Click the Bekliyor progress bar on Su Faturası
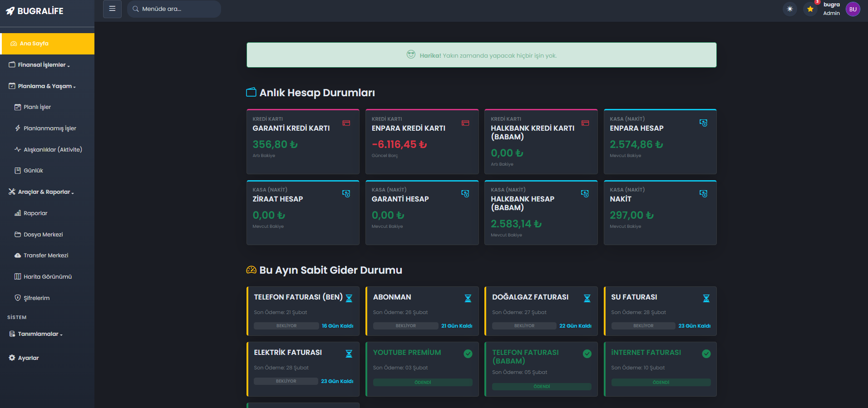The image size is (868, 408). [x=643, y=326]
